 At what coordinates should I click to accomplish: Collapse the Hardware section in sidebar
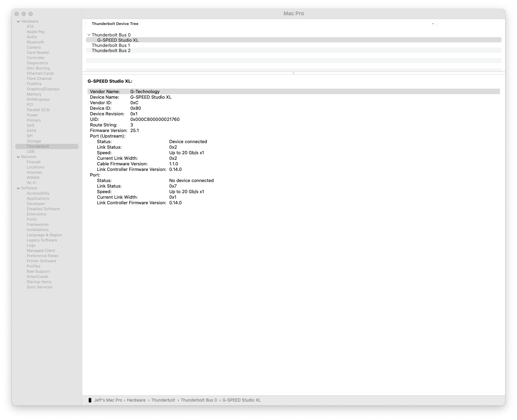(18, 22)
